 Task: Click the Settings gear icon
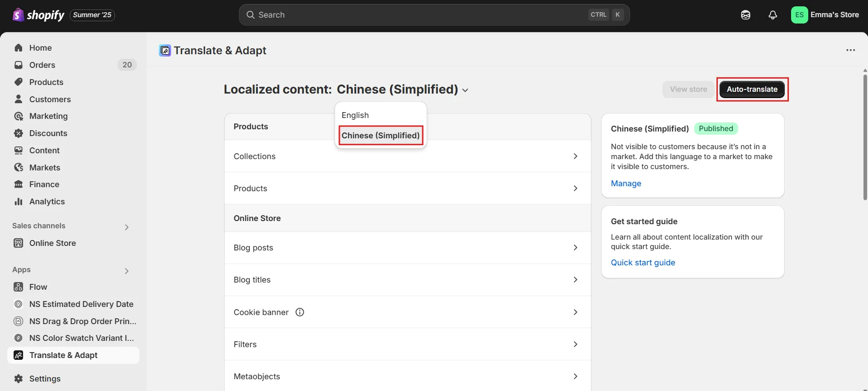[x=19, y=379]
